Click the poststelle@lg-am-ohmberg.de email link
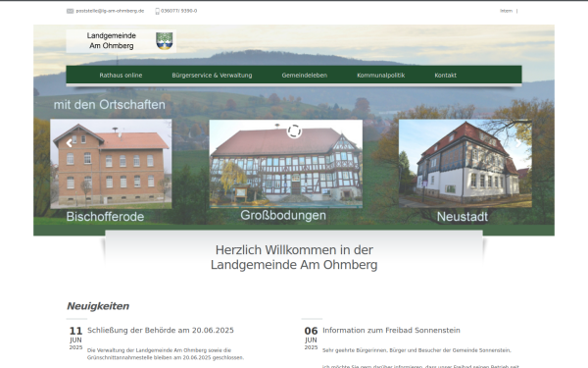Screen dimensions: 588x368 110,11
